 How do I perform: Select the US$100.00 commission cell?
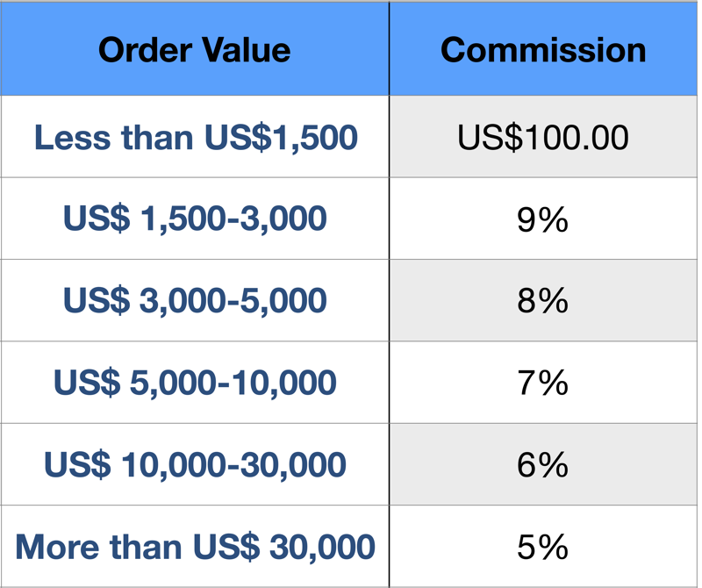coord(543,136)
